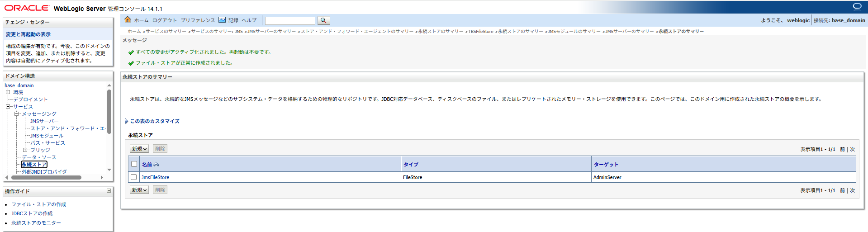Select データ・ソース tree item
Viewport: 868px width, 232px height.
point(39,157)
